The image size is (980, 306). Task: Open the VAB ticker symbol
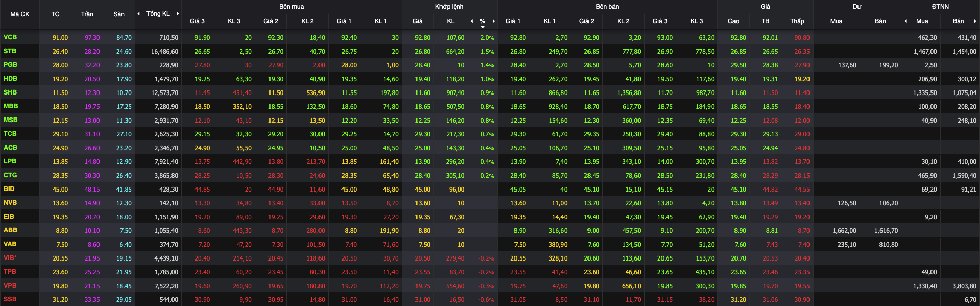(x=10, y=244)
